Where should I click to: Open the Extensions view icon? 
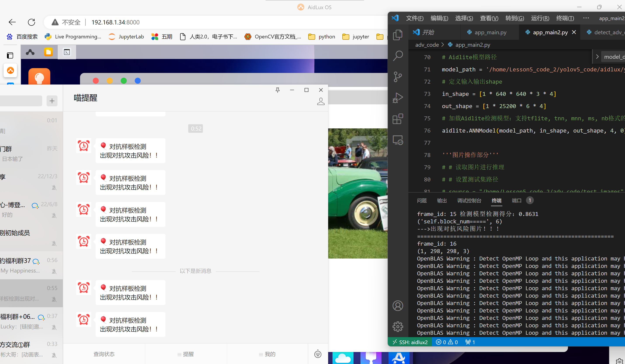398,119
